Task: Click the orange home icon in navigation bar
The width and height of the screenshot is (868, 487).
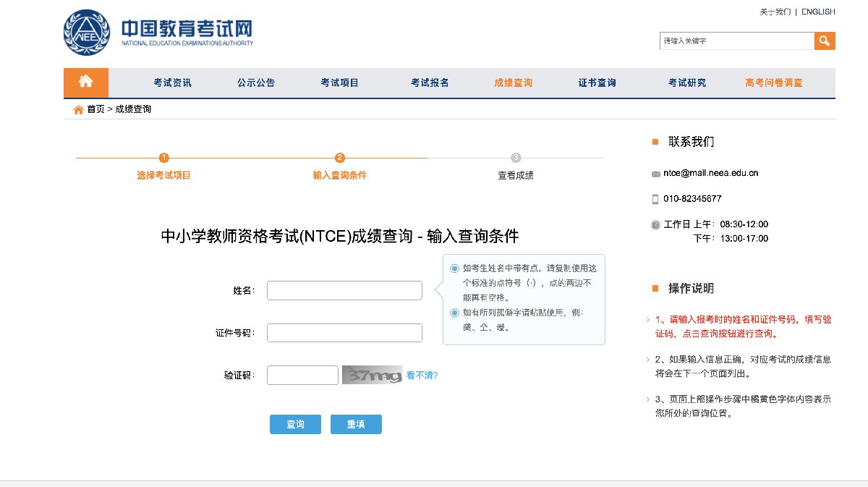Action: [85, 82]
